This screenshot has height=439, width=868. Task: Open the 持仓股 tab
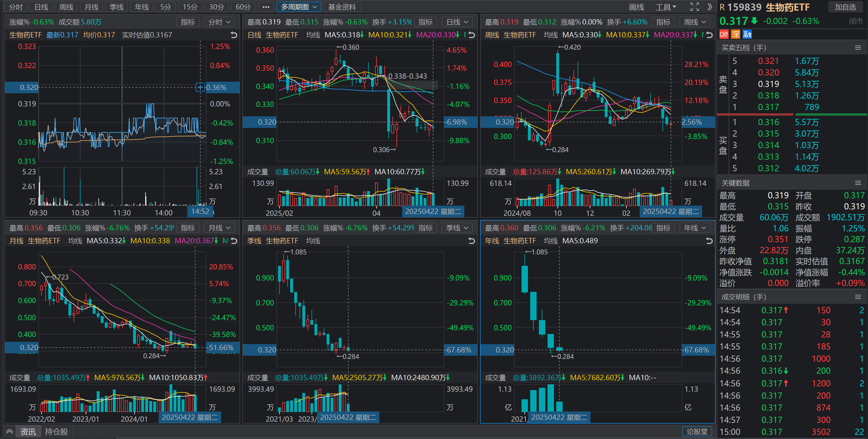pyautogui.click(x=56, y=431)
